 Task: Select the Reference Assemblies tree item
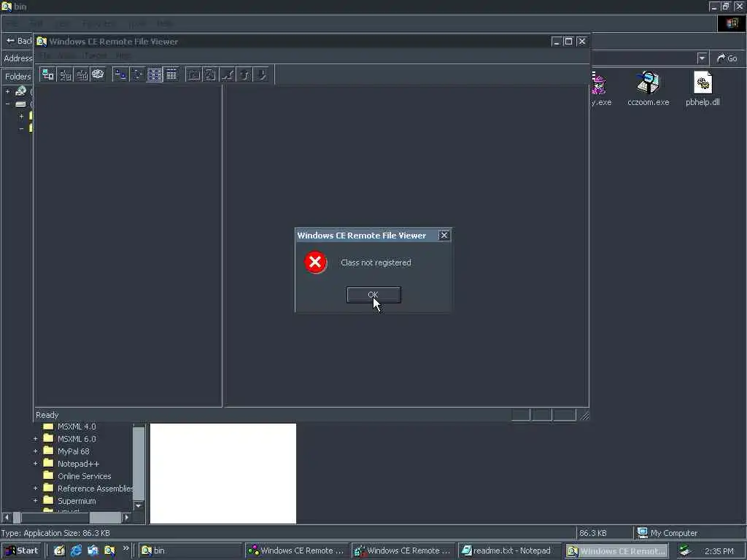tap(96, 488)
